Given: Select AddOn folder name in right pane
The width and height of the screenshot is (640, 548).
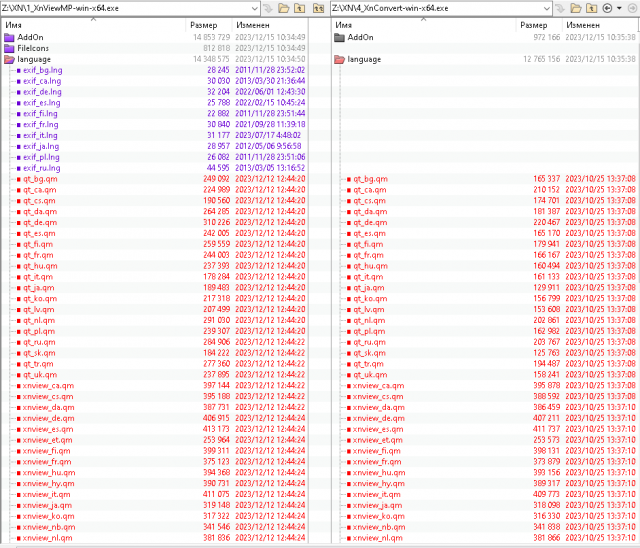Looking at the screenshot, I should 360,38.
